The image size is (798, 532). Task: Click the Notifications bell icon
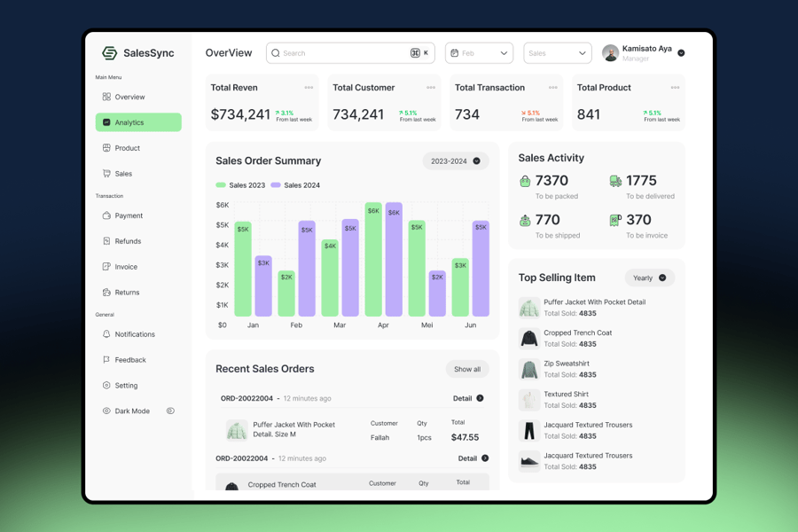click(x=106, y=334)
